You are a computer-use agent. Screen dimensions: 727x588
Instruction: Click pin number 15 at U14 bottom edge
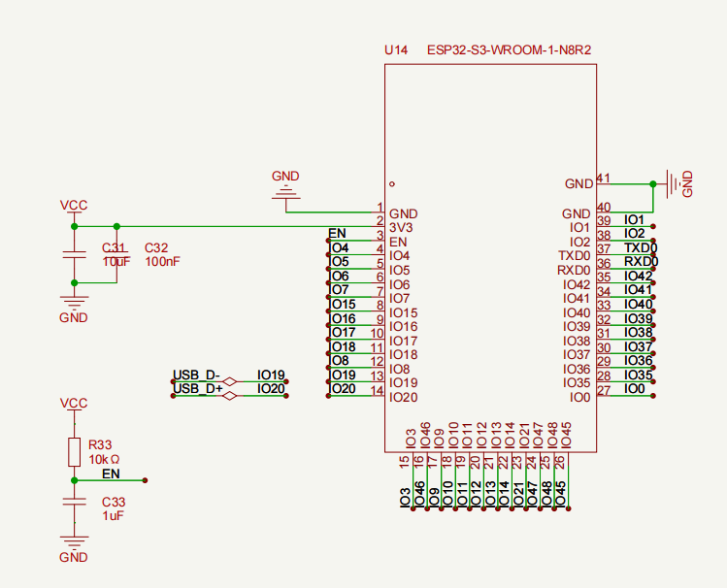405,462
